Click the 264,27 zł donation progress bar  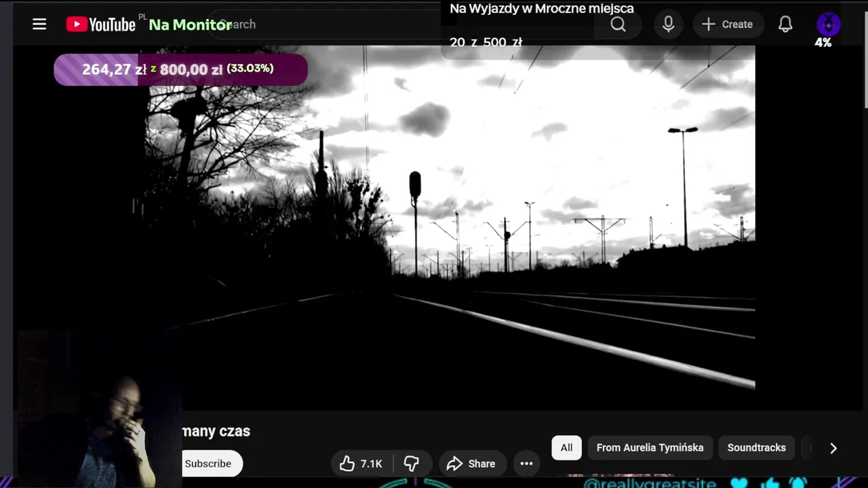tap(180, 69)
